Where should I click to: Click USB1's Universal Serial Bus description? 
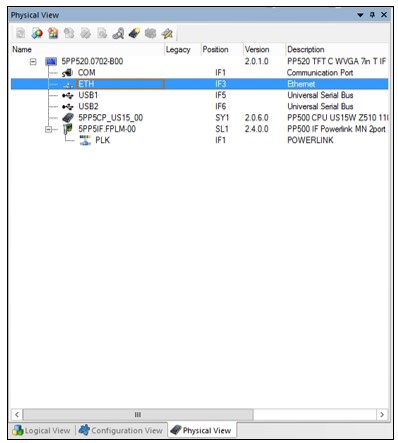click(320, 95)
